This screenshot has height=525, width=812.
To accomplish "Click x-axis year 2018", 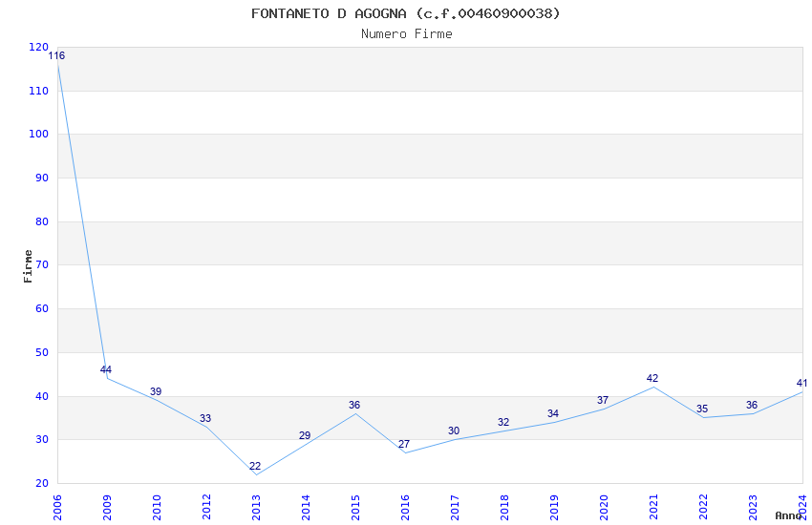I will 504,507.
